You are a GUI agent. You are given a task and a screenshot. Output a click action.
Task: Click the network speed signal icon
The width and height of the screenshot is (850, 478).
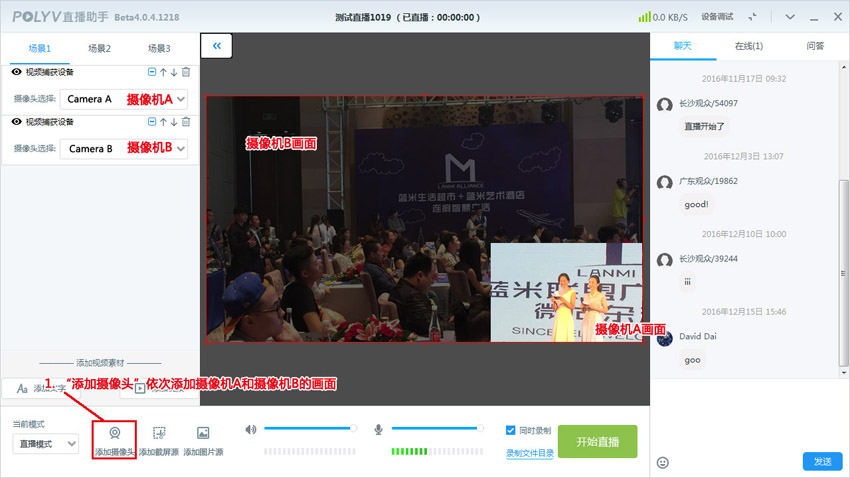(644, 17)
